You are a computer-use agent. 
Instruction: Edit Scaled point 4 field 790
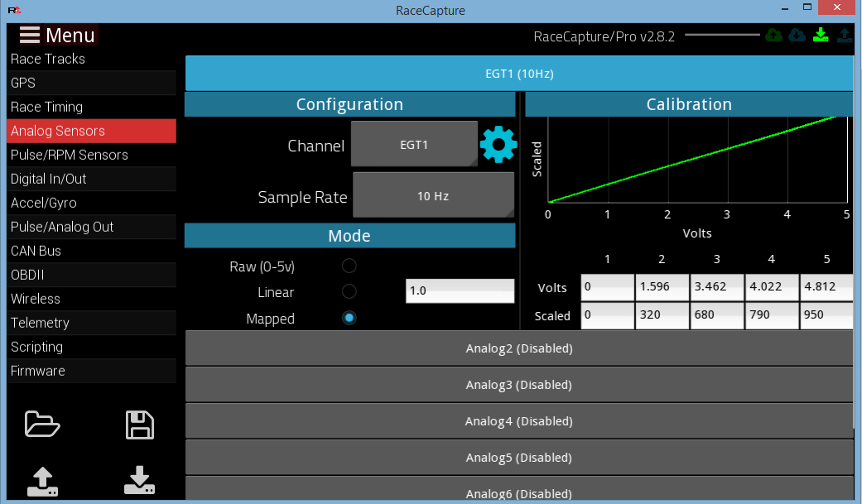pos(772,315)
